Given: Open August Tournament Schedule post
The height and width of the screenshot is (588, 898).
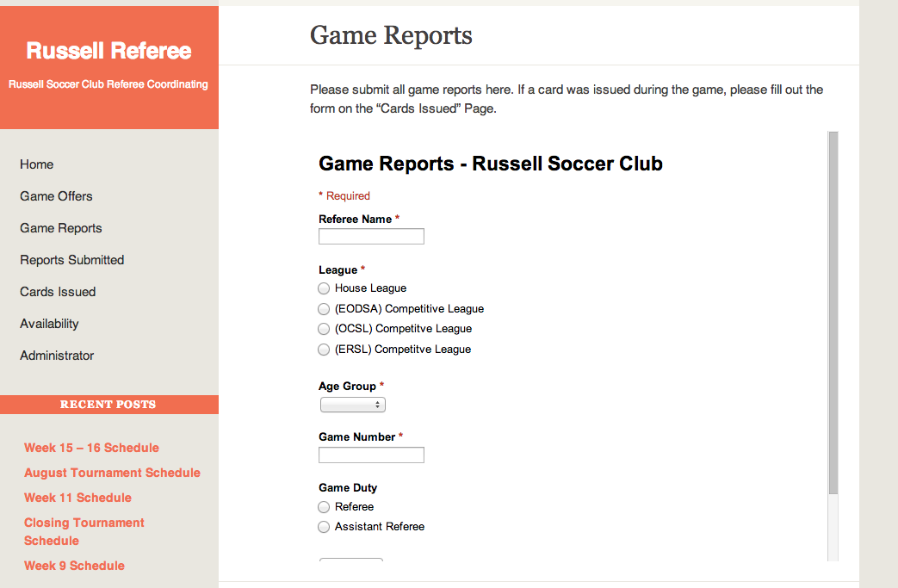Looking at the screenshot, I should pyautogui.click(x=112, y=473).
